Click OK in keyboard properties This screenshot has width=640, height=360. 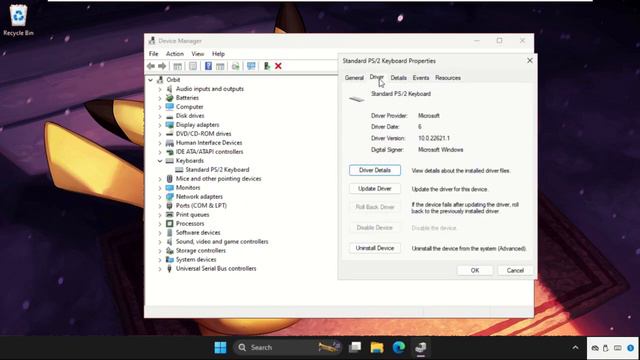[x=475, y=270]
